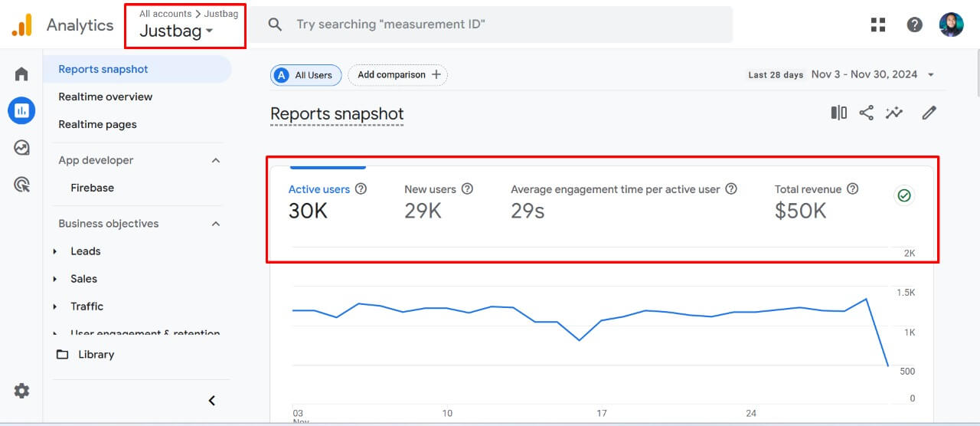Click help icon next to Average engagement time
The height and width of the screenshot is (426, 980).
point(731,189)
